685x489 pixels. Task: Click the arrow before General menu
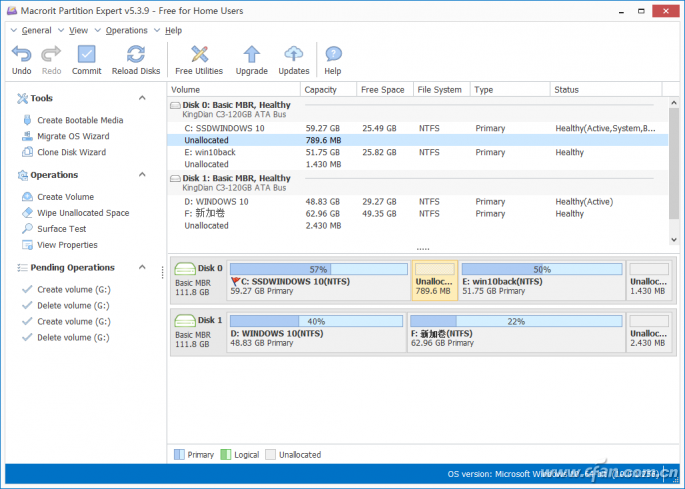coord(14,30)
